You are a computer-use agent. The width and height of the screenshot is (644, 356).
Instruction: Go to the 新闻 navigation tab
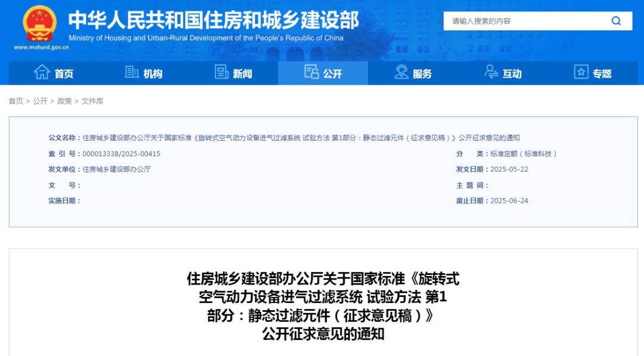[x=233, y=73]
